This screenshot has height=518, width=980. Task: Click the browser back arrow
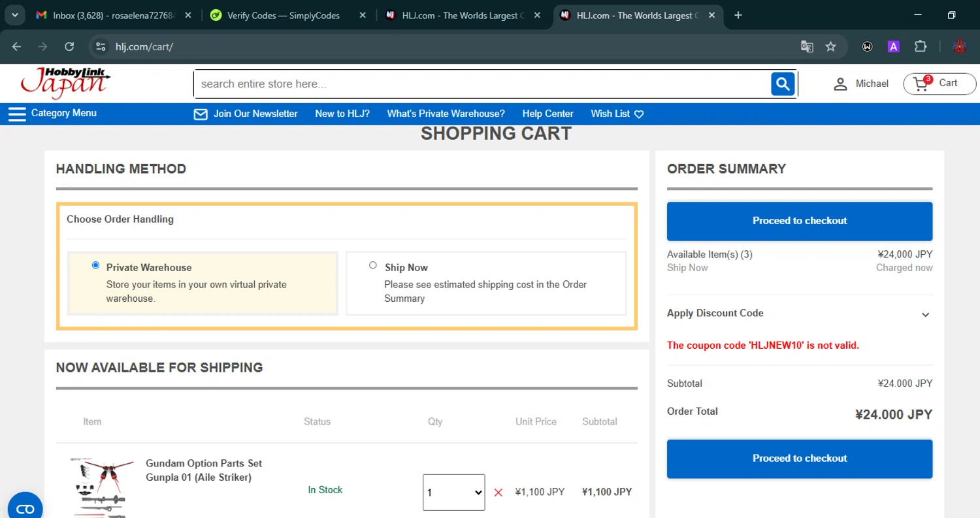click(x=17, y=46)
